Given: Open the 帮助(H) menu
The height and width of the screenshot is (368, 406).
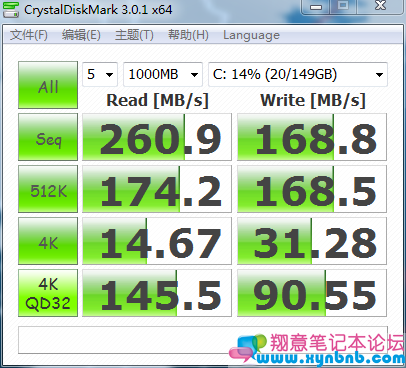Looking at the screenshot, I should tap(188, 35).
